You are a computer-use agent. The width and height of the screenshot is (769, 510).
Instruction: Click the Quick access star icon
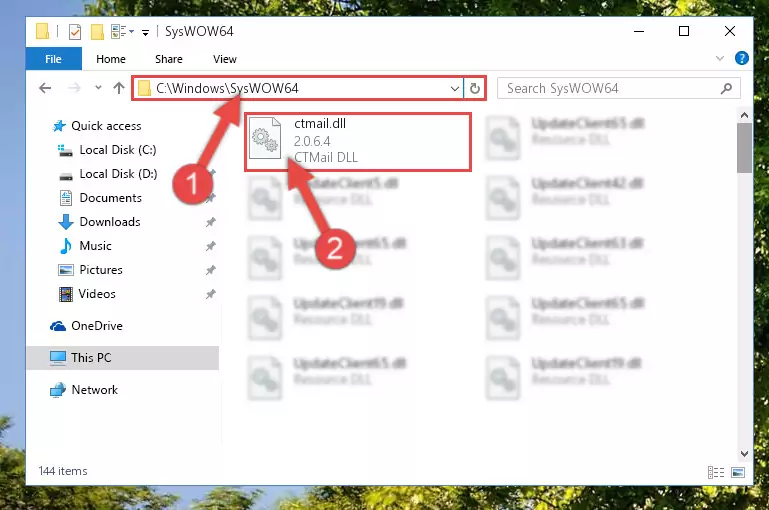[x=59, y=126]
